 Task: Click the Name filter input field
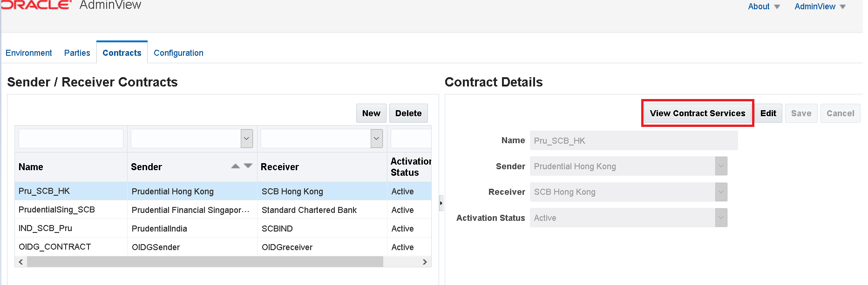pyautogui.click(x=71, y=138)
